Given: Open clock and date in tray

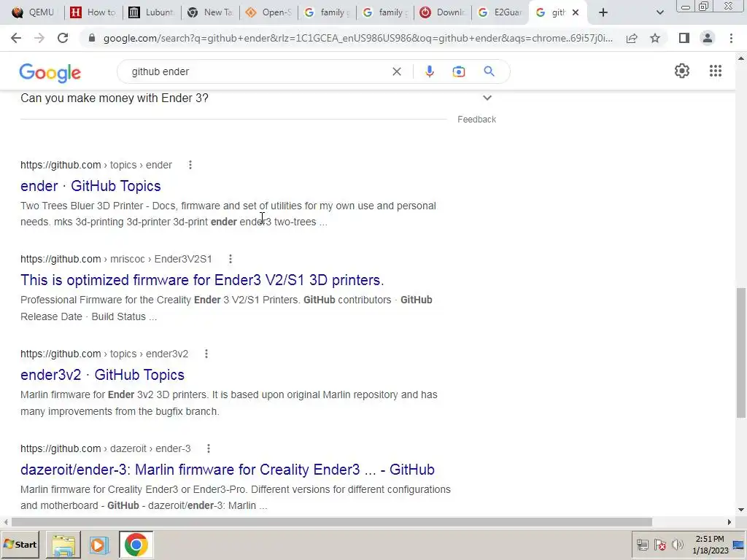Looking at the screenshot, I should 710,545.
